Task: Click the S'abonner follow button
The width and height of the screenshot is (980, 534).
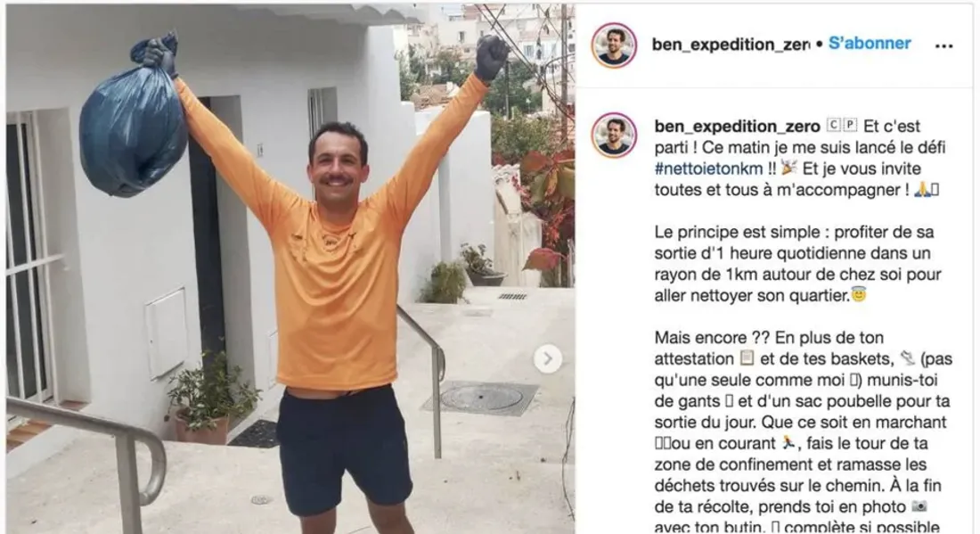Action: pyautogui.click(x=870, y=43)
